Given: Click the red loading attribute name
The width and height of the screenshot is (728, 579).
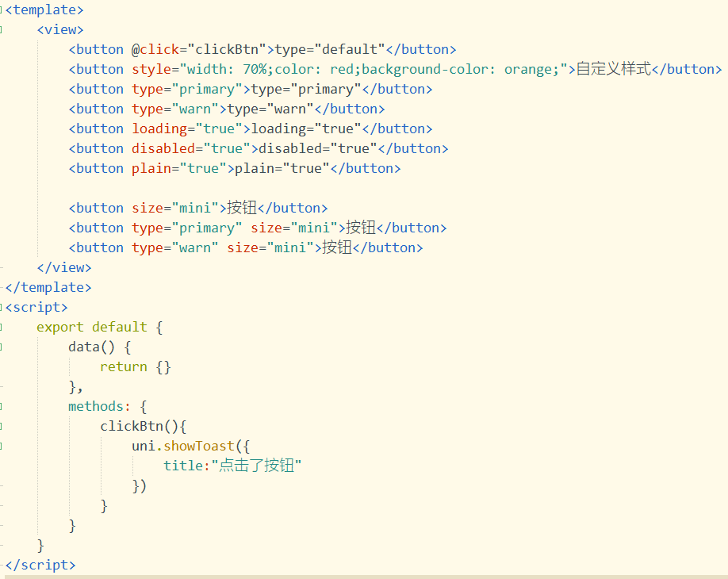Looking at the screenshot, I should (x=159, y=128).
